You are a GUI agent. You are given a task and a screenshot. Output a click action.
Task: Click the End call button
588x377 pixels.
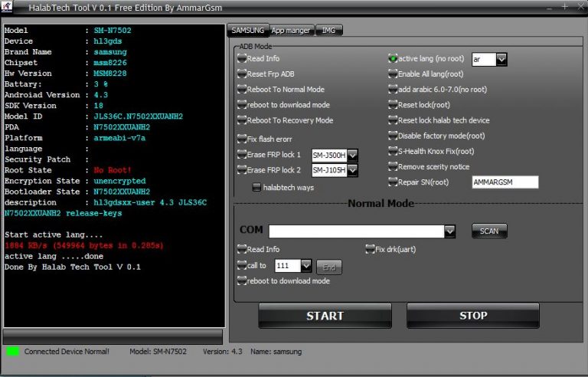click(x=329, y=267)
